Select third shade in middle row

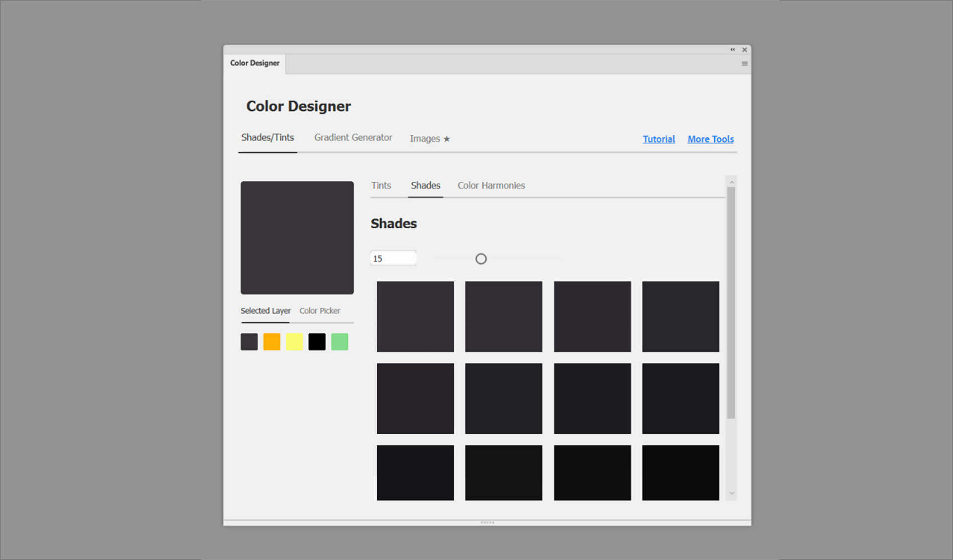coord(593,398)
